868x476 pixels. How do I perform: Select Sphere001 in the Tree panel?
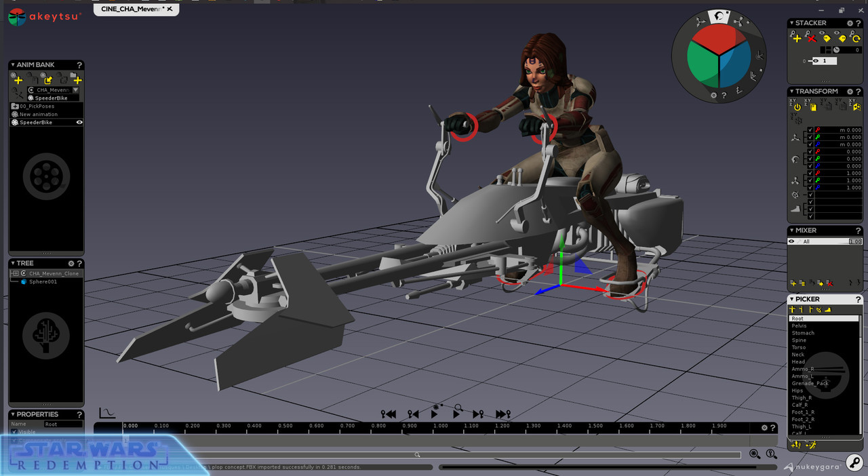[43, 281]
